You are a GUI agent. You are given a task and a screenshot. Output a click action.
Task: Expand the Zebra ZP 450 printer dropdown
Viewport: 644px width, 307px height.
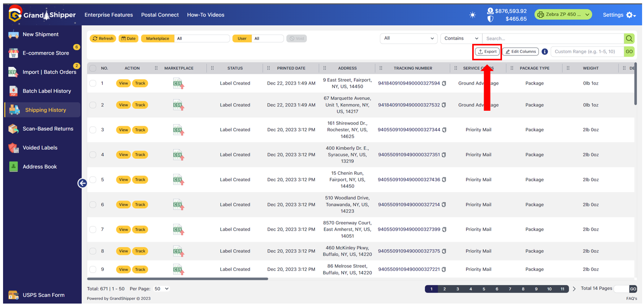[x=563, y=15]
